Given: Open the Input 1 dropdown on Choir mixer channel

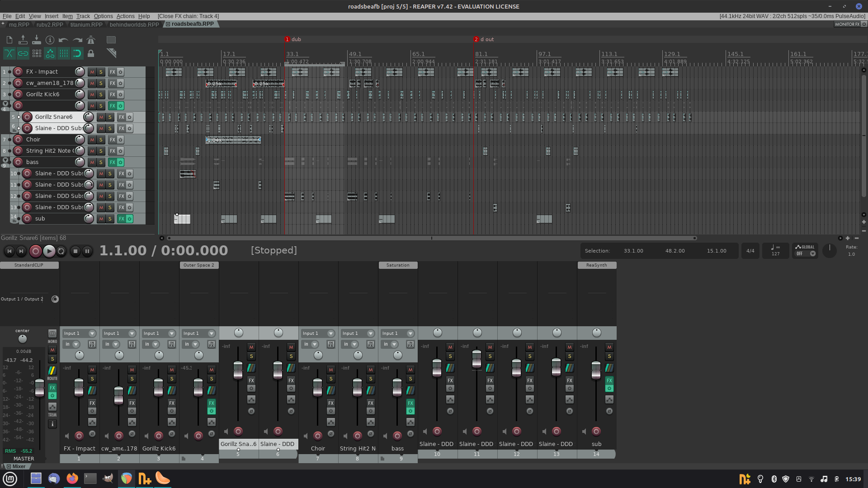Looking at the screenshot, I should tap(331, 333).
